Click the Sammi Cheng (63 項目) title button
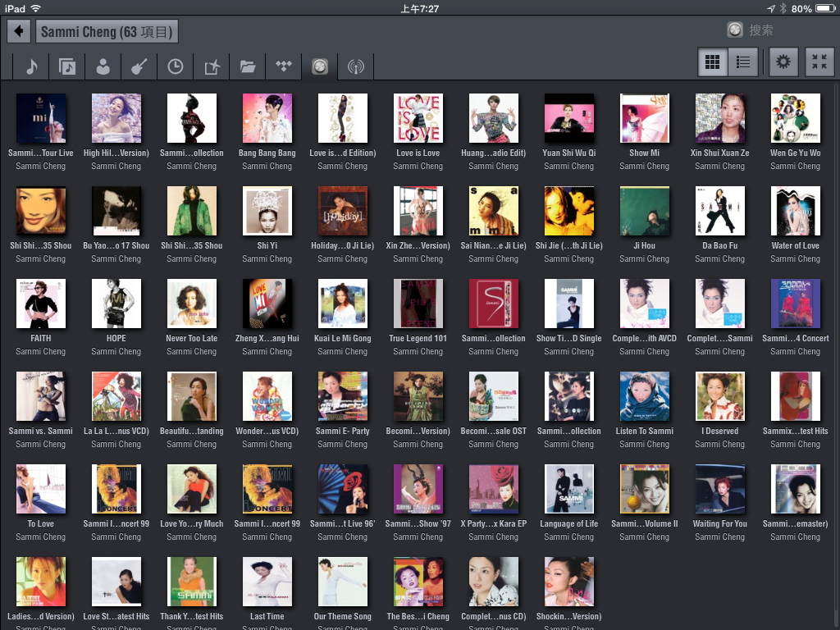Image resolution: width=840 pixels, height=630 pixels. tap(107, 32)
